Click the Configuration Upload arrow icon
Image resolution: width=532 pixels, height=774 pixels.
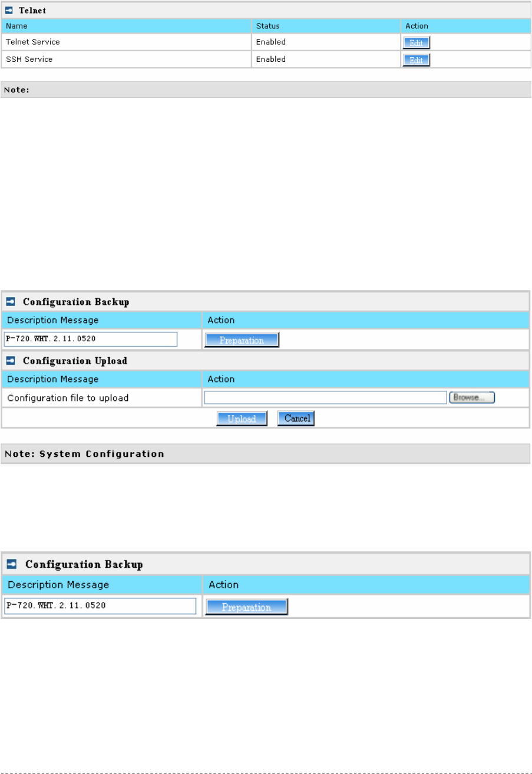click(x=11, y=361)
